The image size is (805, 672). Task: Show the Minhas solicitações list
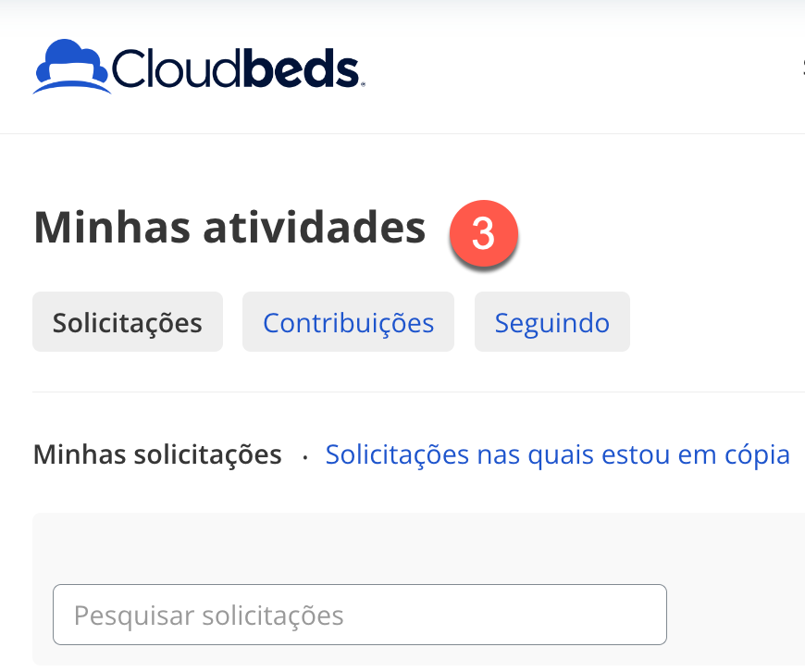click(157, 455)
